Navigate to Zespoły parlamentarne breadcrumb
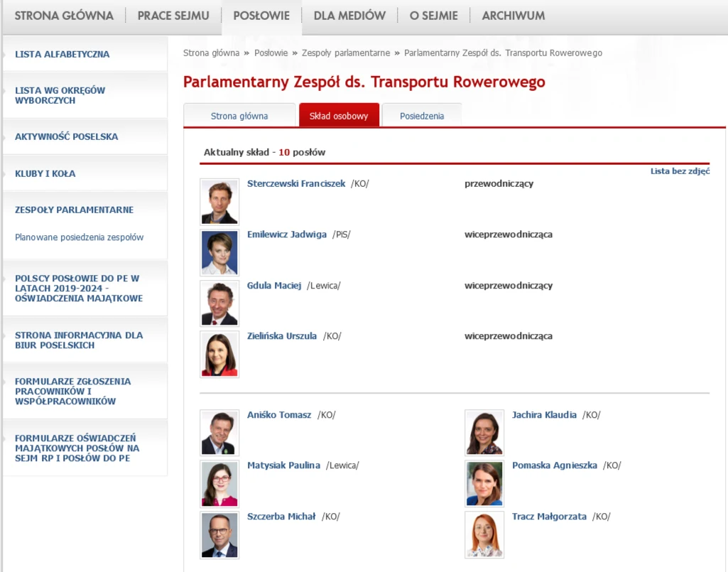 coord(346,53)
